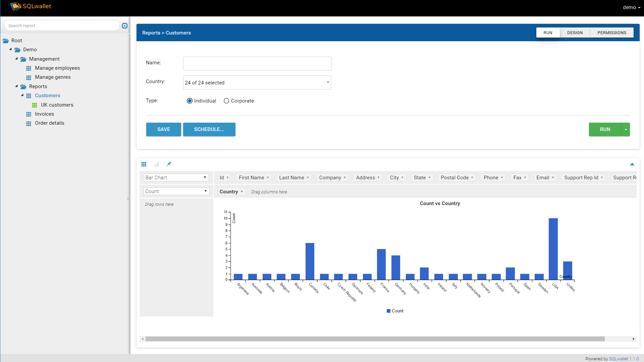The image size is (644, 362).
Task: Click the bar chart view icon
Action: click(x=156, y=164)
